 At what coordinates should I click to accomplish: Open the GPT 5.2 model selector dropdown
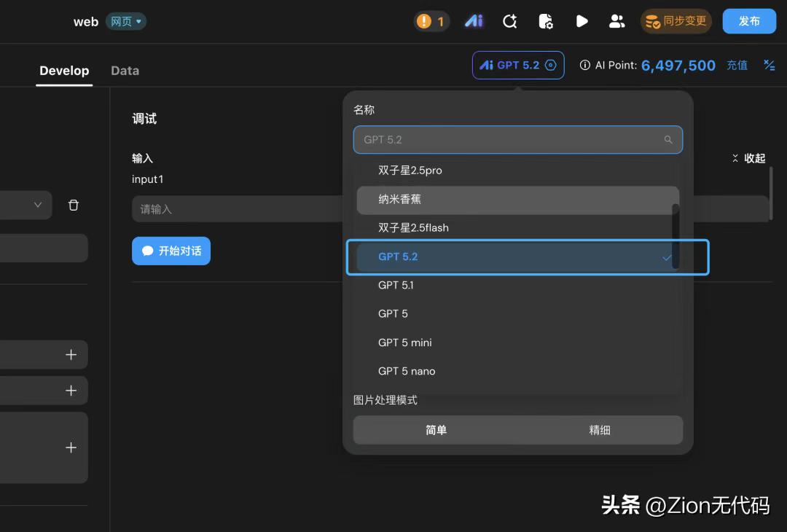(x=518, y=65)
